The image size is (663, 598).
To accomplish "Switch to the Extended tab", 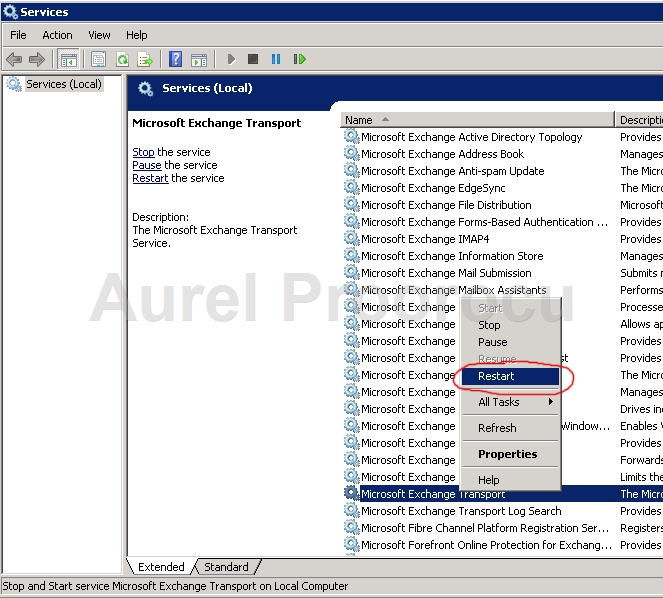I will [161, 567].
